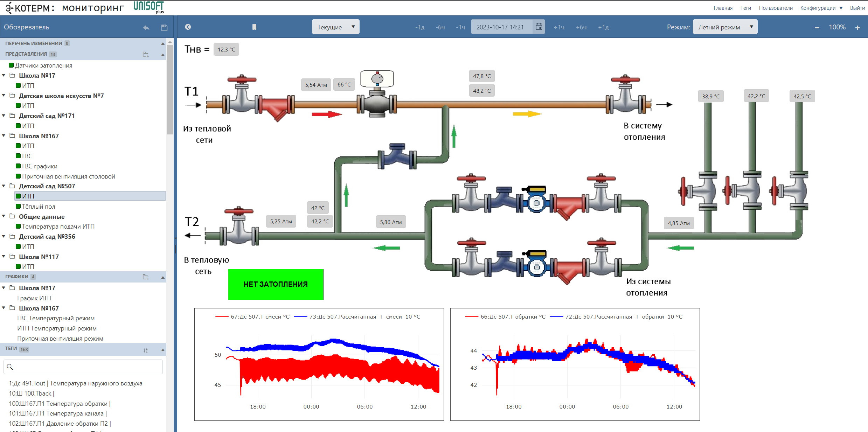This screenshot has width=868, height=432.
Task: Click the heating system outlet gate valve
Action: (x=626, y=95)
